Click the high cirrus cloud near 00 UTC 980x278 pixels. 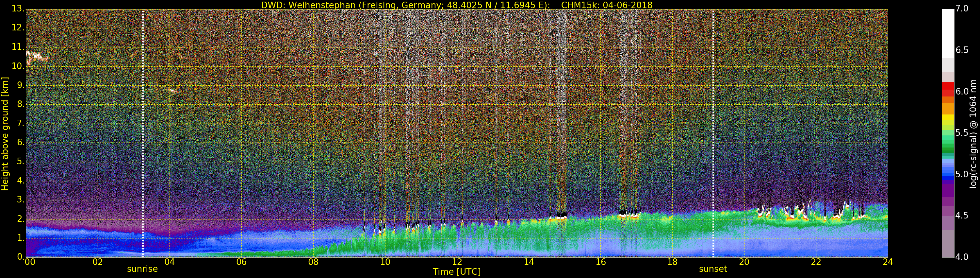pos(36,56)
